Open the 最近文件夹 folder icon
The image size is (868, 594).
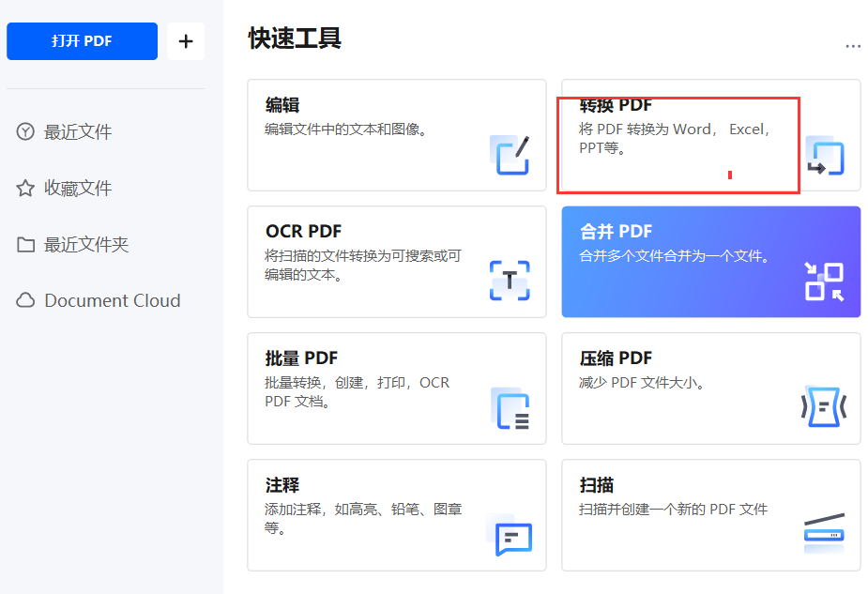pyautogui.click(x=23, y=244)
